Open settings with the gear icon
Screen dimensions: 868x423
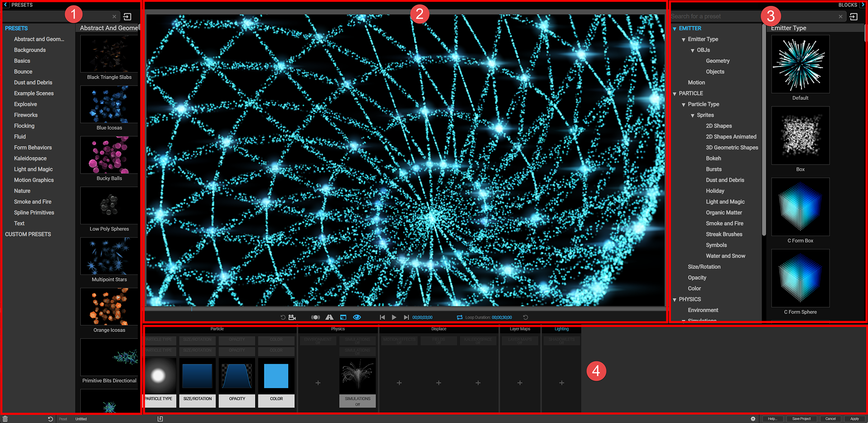tap(753, 419)
